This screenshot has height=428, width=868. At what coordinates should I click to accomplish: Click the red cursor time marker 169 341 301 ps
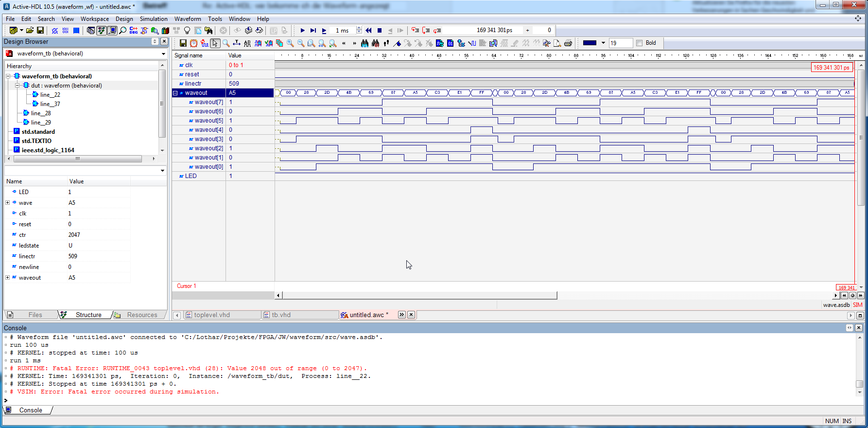pyautogui.click(x=832, y=68)
